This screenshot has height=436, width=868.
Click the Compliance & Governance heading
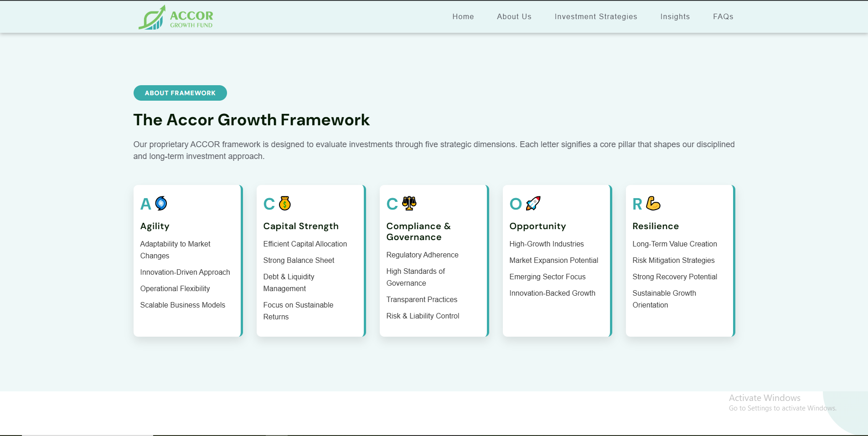(x=418, y=231)
